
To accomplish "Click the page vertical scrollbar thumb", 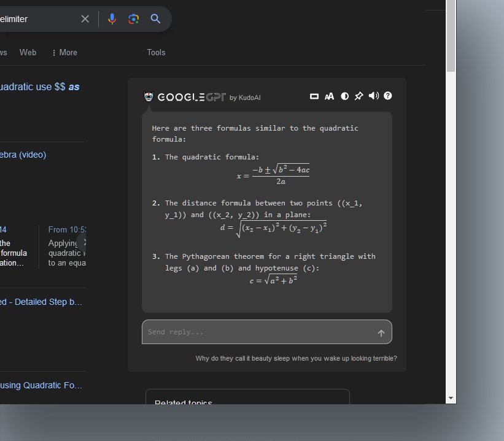I will [x=451, y=36].
